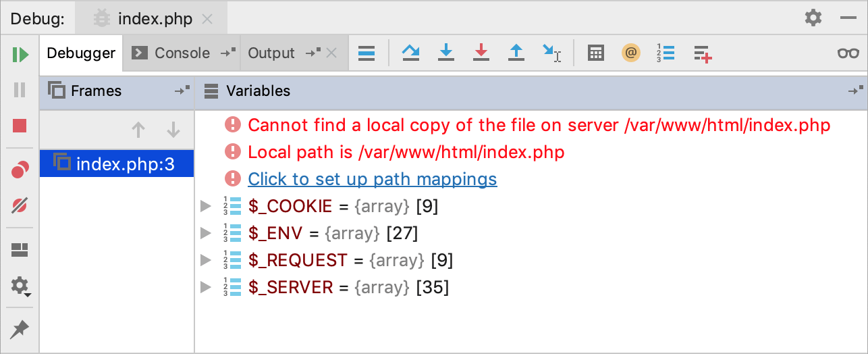Expand the $_ENV array
The height and width of the screenshot is (354, 868).
tap(207, 233)
